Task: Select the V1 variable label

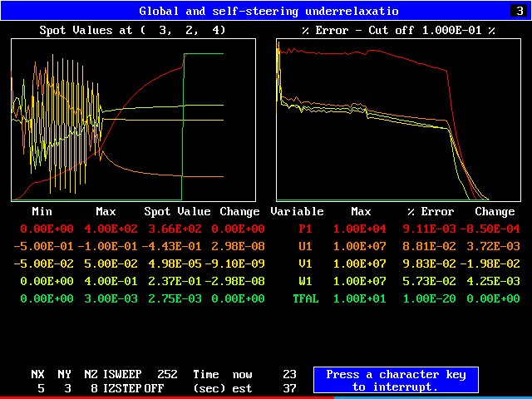Action: point(303,263)
